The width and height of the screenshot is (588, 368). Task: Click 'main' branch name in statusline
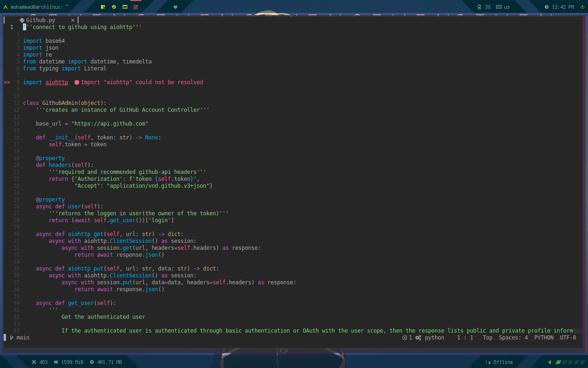click(x=23, y=338)
